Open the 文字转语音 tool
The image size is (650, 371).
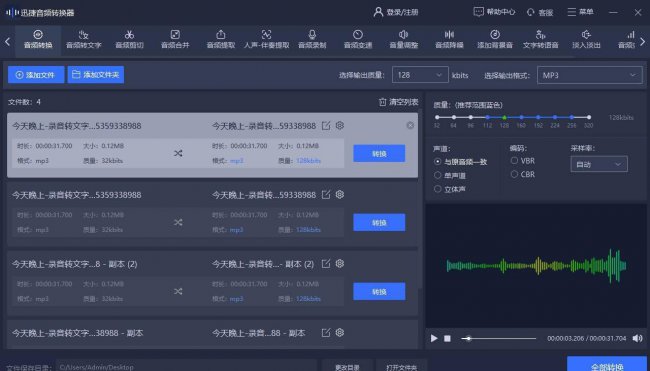point(541,40)
